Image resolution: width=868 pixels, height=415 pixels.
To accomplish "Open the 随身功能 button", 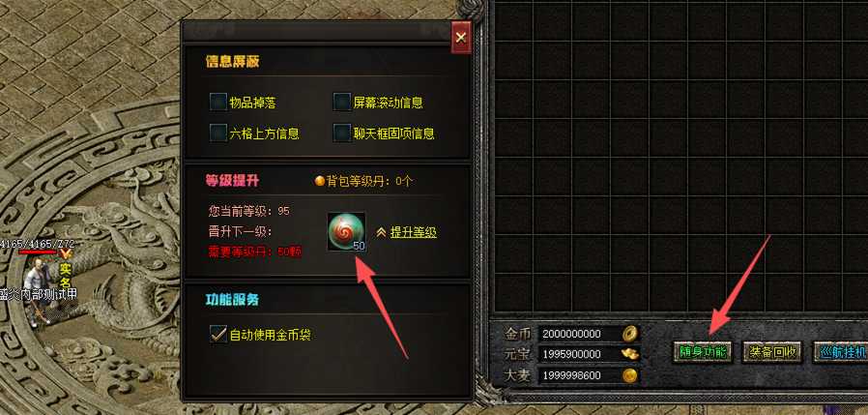I will point(703,352).
